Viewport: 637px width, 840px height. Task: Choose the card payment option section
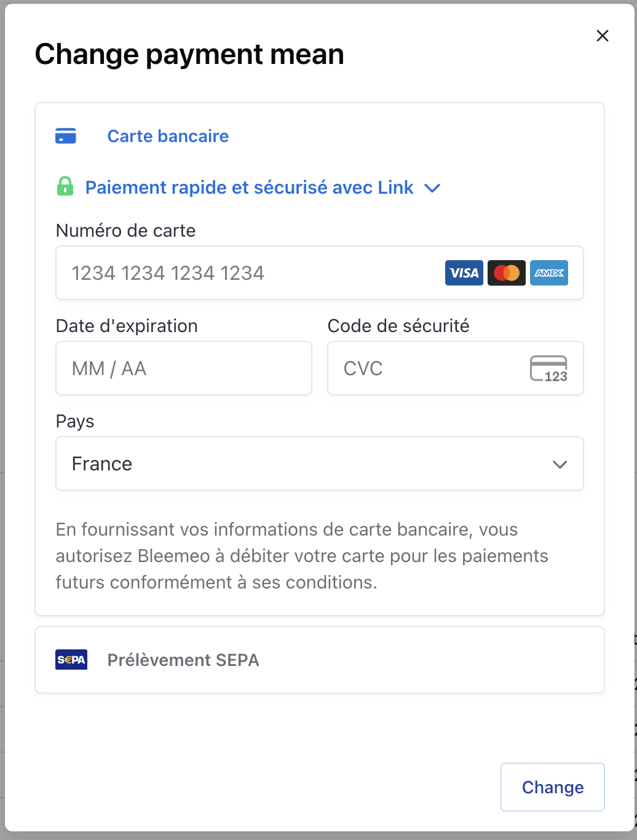(320, 136)
